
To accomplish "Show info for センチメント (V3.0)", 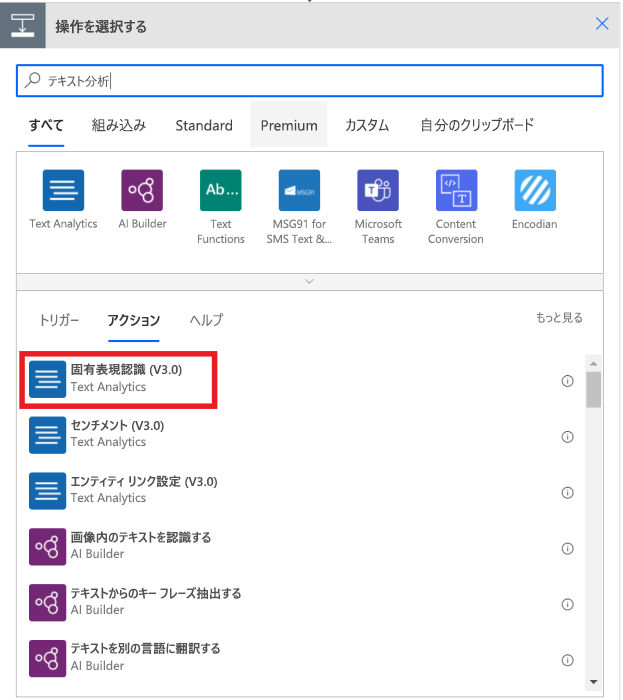I will 567,437.
